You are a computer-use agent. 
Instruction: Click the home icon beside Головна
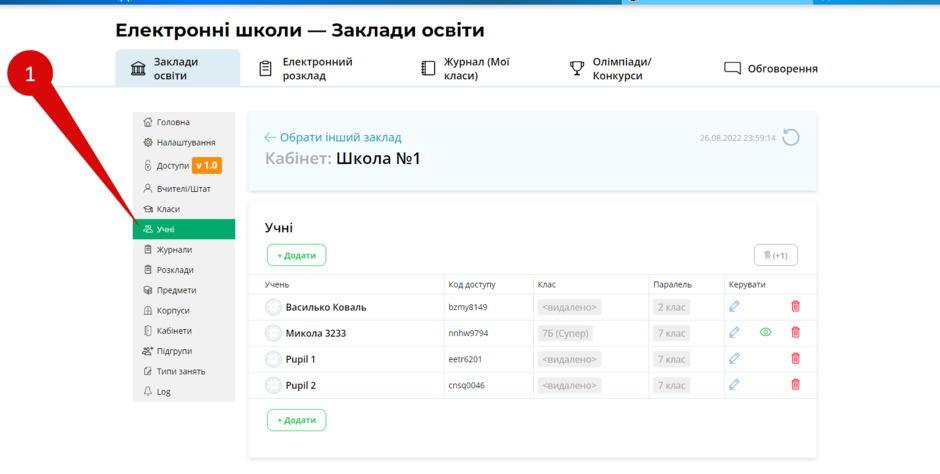[148, 122]
